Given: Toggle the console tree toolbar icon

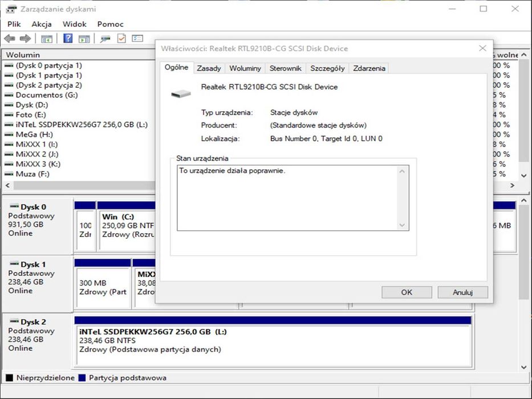Looking at the screenshot, I should 47,39.
